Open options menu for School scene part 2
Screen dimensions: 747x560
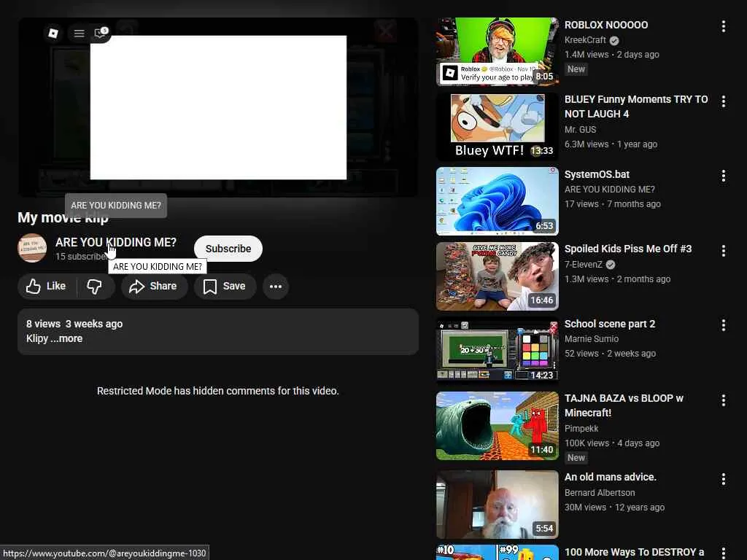click(x=723, y=326)
